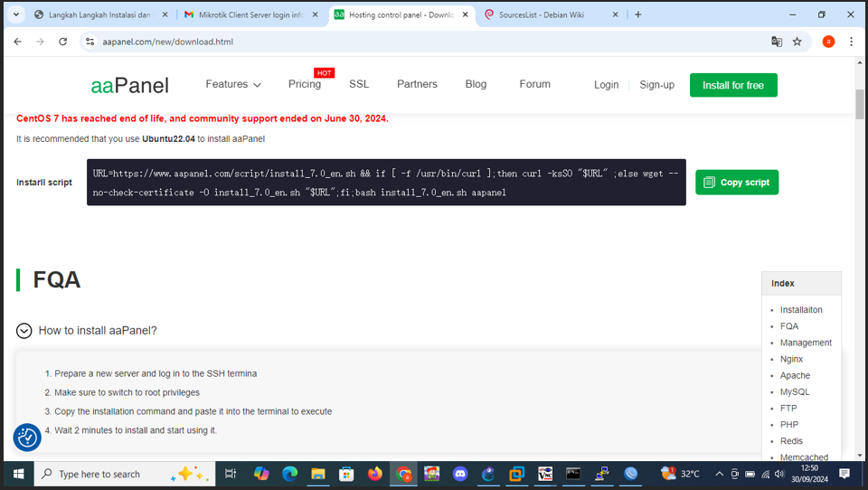Screen dimensions: 868x490
Task: Open Forum menu item
Action: (534, 84)
